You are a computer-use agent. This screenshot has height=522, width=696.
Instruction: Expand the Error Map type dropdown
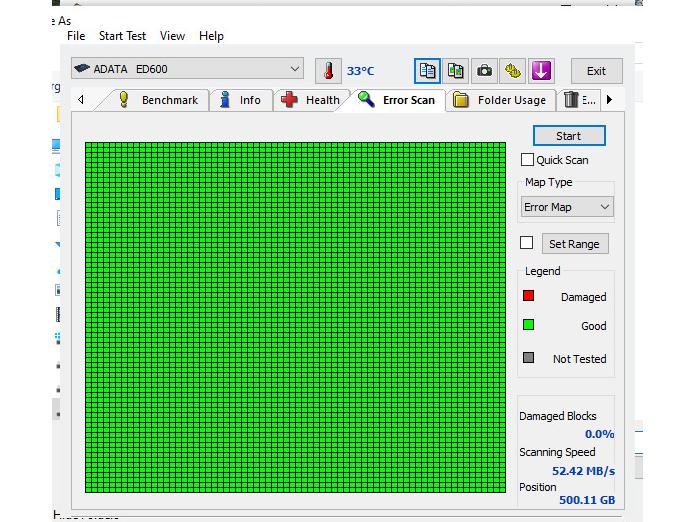coord(567,207)
